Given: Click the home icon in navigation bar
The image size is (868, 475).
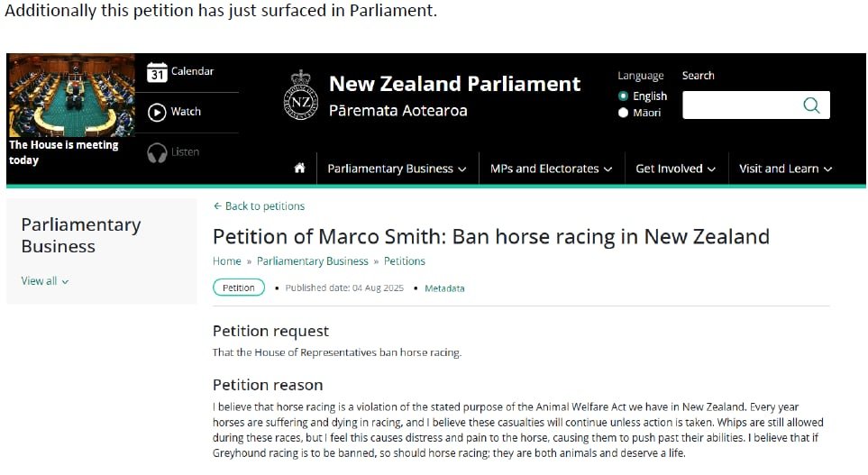Looking at the screenshot, I should [299, 169].
